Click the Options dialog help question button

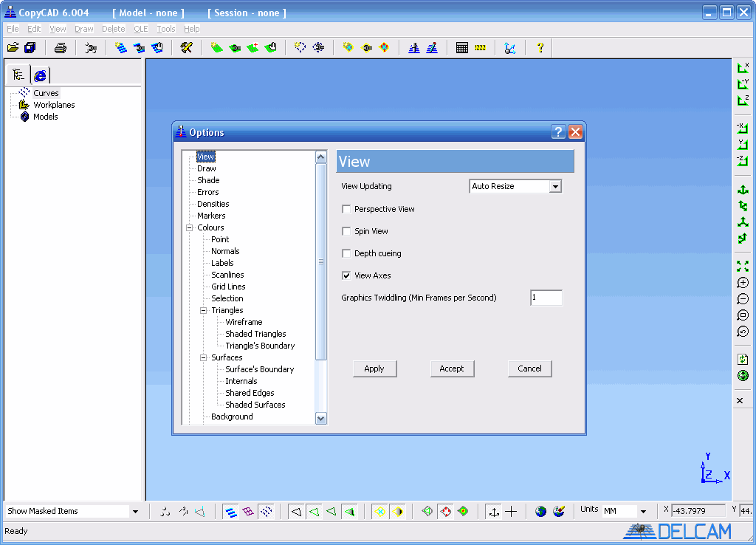[558, 131]
